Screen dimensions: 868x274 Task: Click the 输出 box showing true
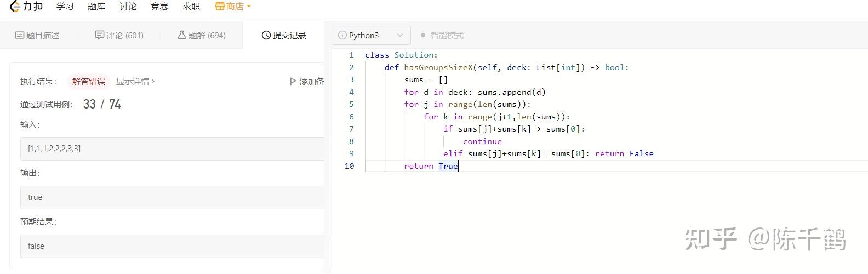pos(172,197)
